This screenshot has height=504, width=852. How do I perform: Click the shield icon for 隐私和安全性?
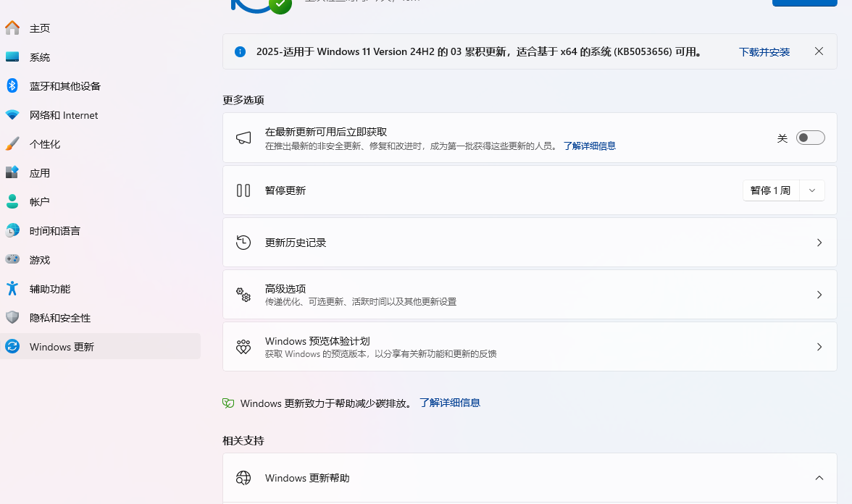point(12,317)
